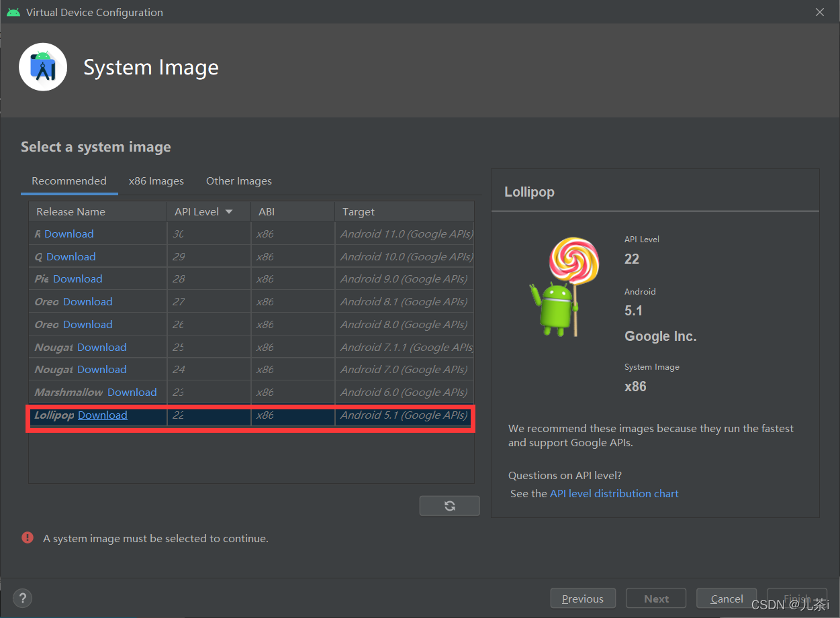Screen dimensions: 840x618
Task: Select the Android 11.0 (Google APIs) cell
Action: click(404, 234)
